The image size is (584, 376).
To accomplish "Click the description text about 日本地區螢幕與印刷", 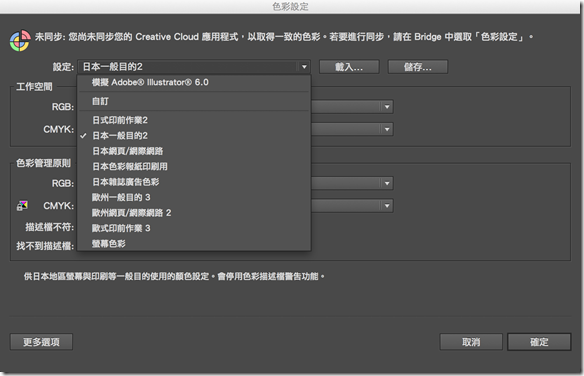I will 174,277.
